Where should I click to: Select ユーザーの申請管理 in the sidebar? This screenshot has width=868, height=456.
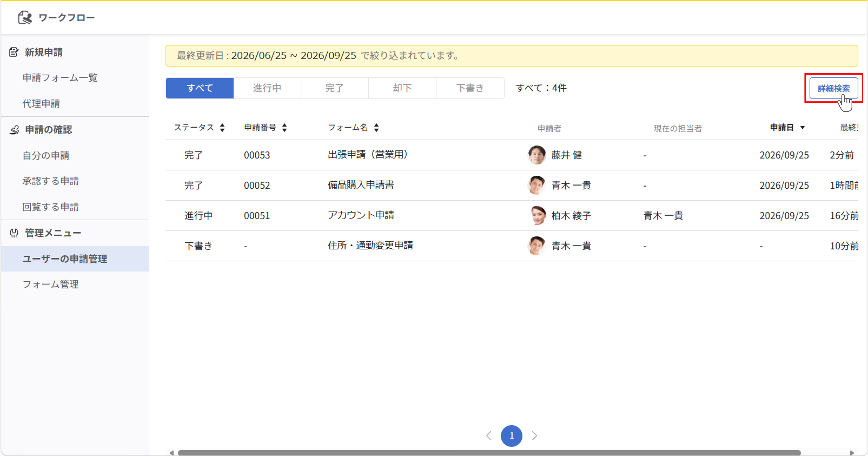[x=75, y=259]
